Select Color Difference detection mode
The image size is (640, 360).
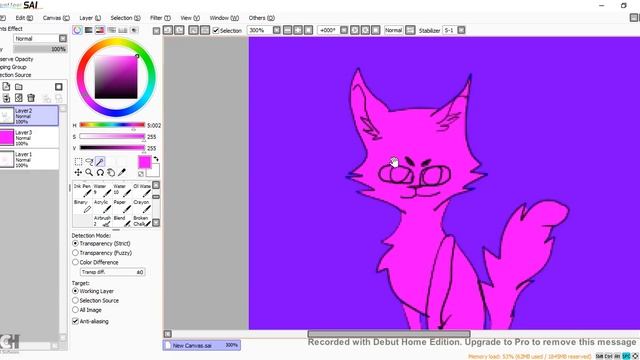[x=76, y=262]
